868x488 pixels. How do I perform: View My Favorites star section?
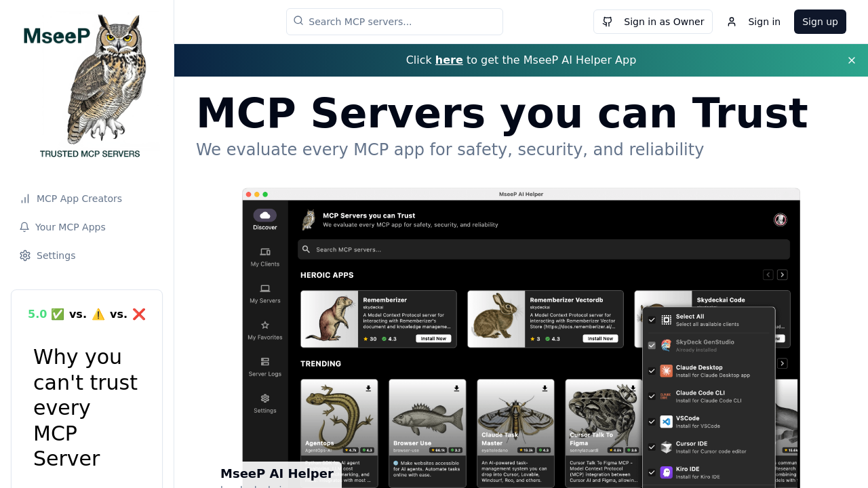click(264, 330)
